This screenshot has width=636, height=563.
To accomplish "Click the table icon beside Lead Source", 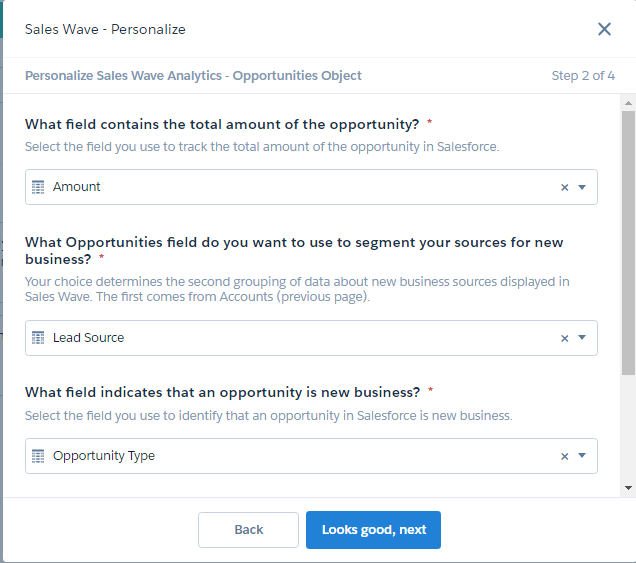I will point(38,337).
